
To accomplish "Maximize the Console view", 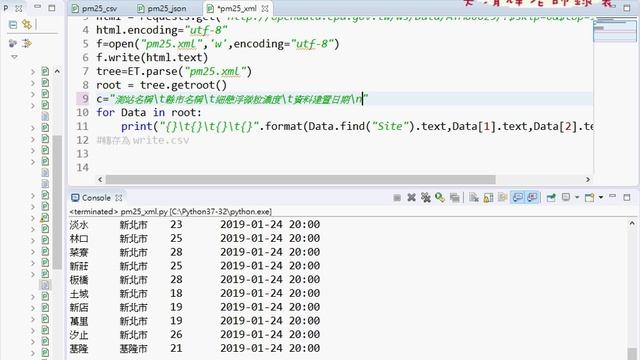I will pos(627,198).
